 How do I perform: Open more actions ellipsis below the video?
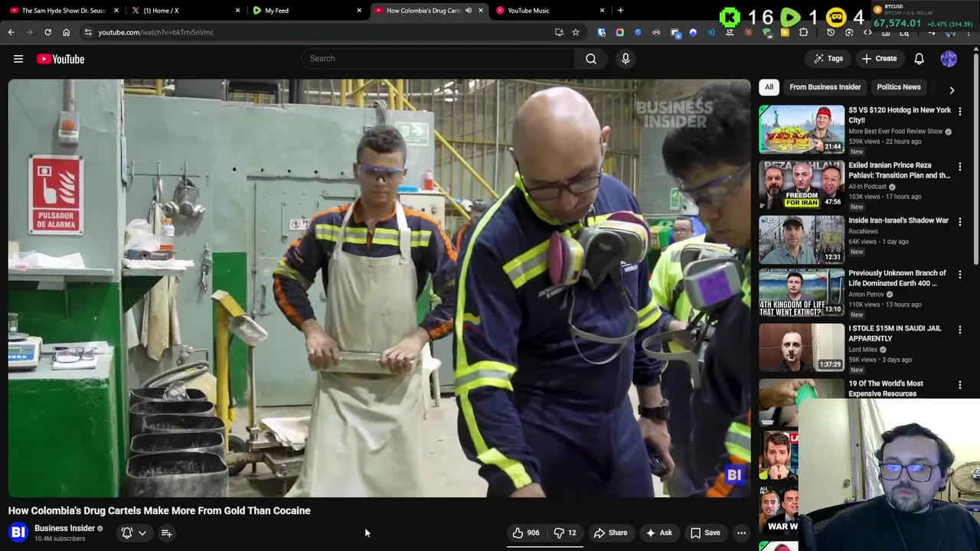click(741, 533)
